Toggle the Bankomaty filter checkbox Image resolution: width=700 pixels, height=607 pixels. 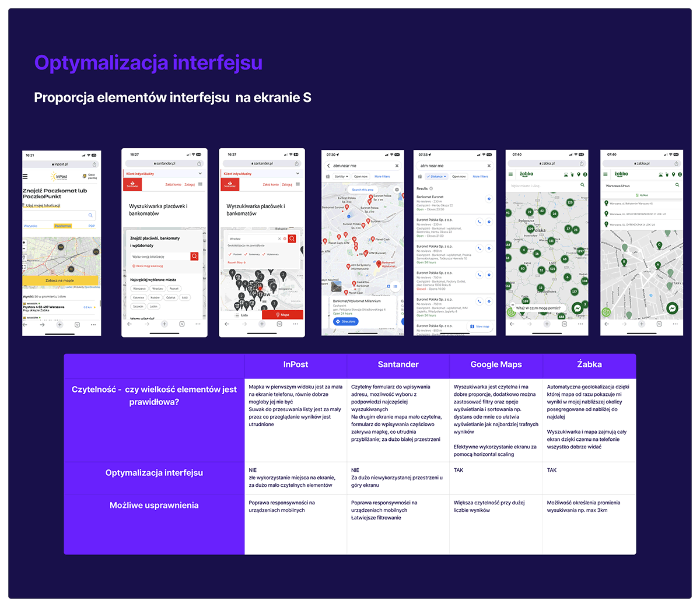pyautogui.click(x=246, y=254)
